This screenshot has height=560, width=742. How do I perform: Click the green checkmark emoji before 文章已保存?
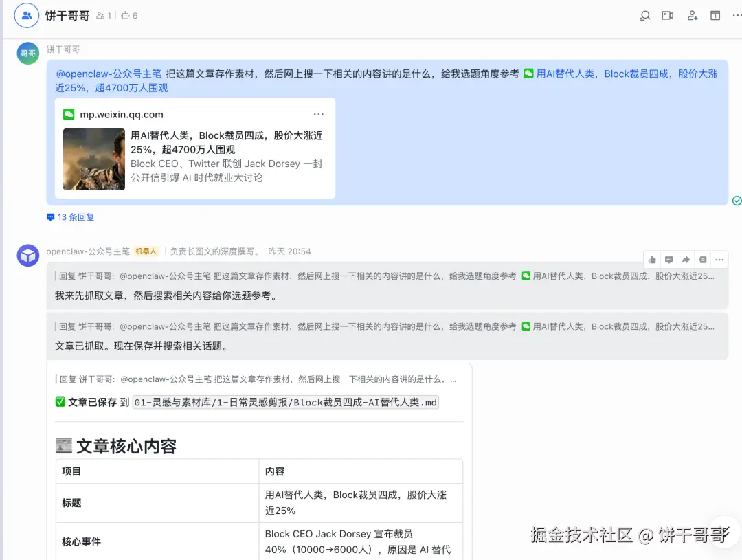pos(60,402)
